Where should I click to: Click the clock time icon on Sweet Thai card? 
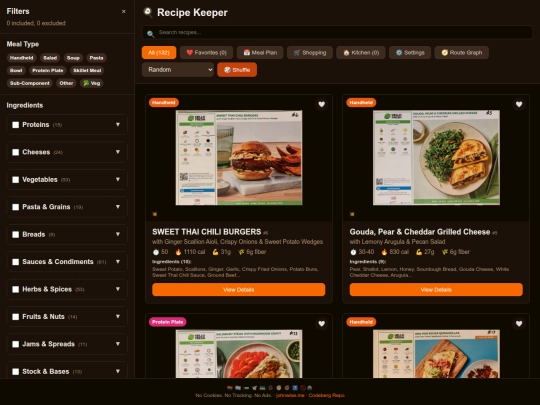point(156,252)
